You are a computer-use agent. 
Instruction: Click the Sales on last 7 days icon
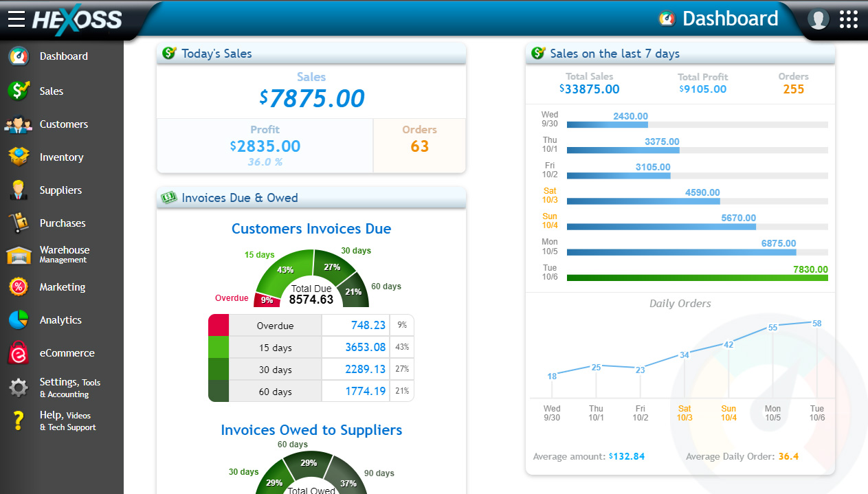click(538, 53)
